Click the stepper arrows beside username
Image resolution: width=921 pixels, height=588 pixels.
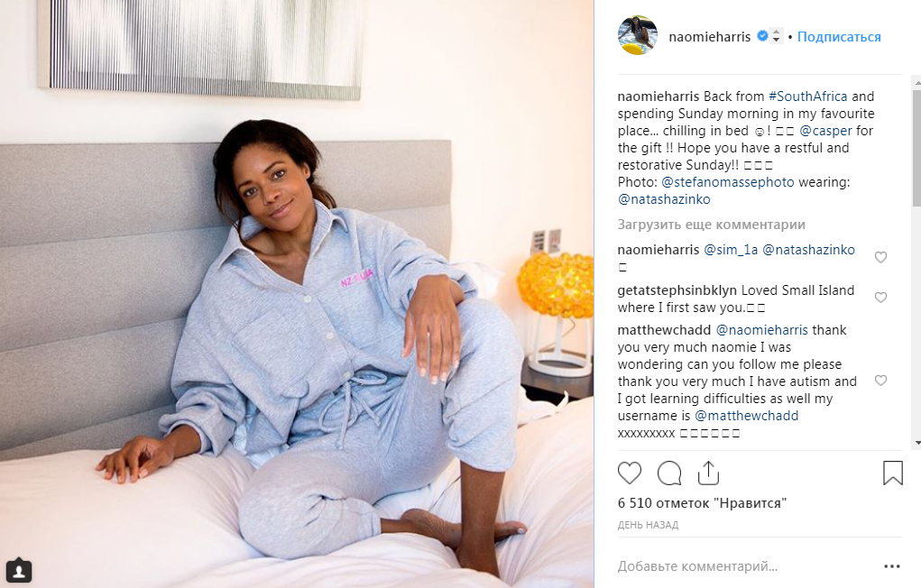776,36
